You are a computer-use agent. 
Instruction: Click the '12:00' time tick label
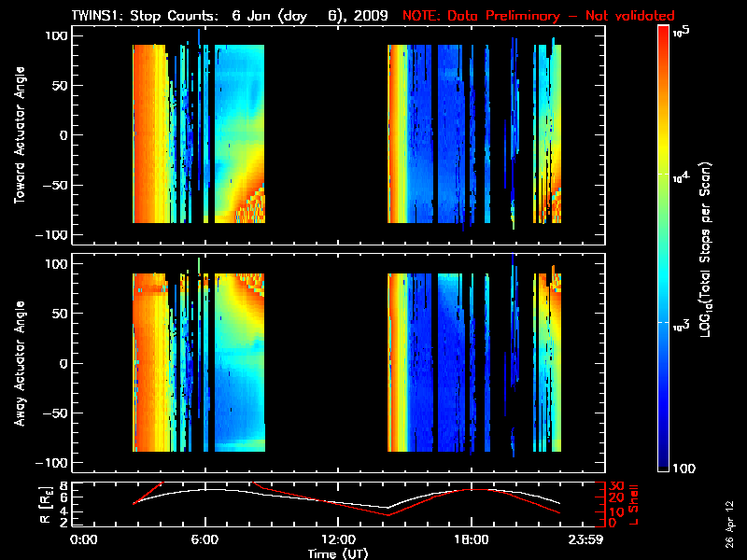337,540
